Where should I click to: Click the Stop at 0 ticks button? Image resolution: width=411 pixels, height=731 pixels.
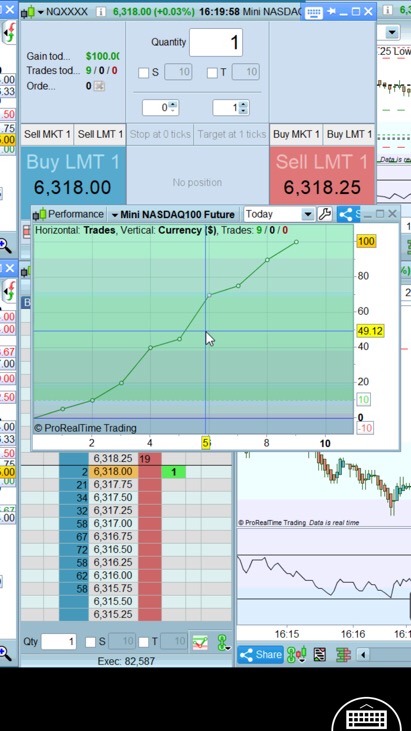point(160,134)
